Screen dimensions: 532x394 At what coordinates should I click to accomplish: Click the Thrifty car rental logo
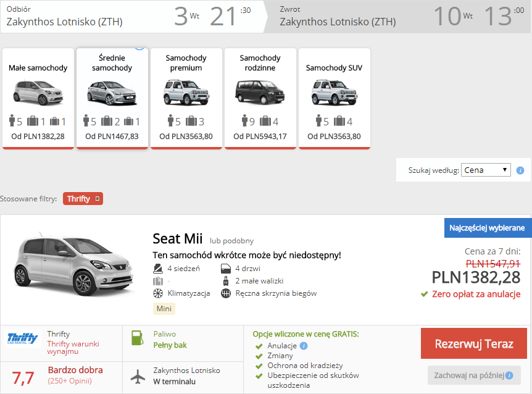coord(23,338)
